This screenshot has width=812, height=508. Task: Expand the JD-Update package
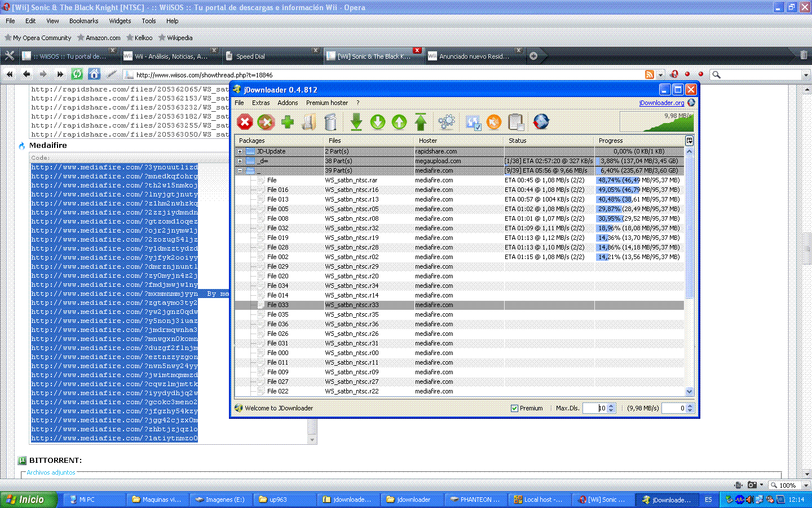[240, 151]
